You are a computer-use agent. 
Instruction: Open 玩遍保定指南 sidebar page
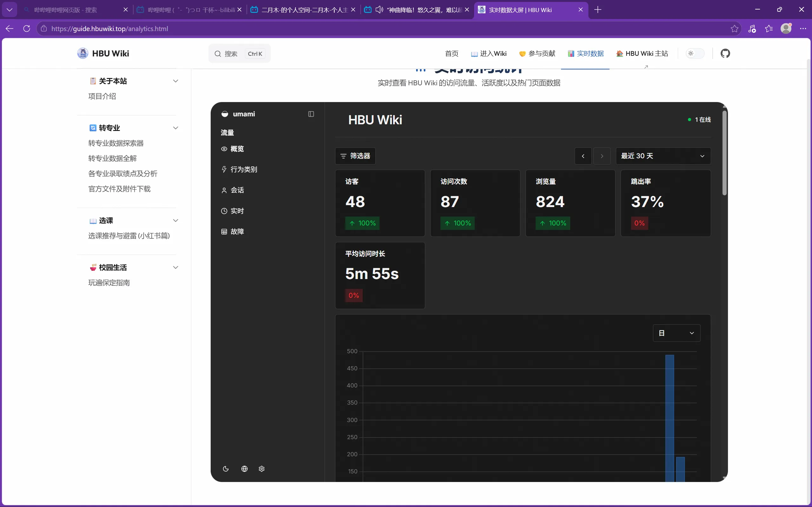pos(109,283)
